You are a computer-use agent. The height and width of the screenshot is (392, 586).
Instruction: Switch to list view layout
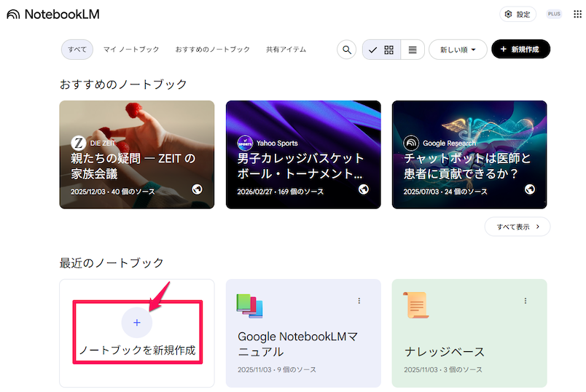click(413, 50)
